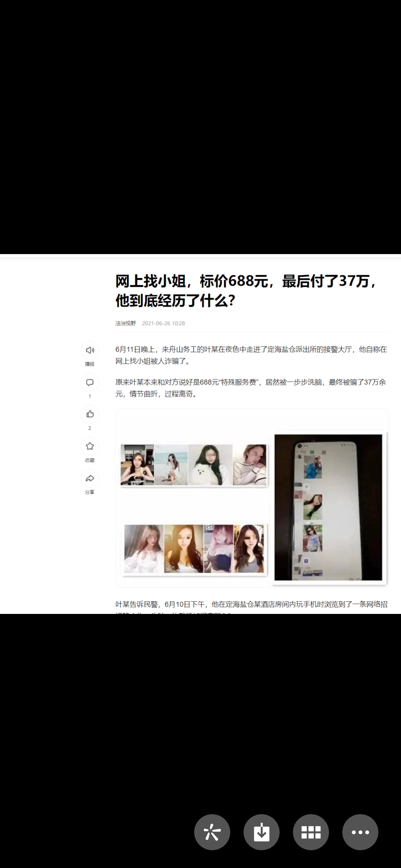Tap the sparkle-shaped icon in bottom toolbar
The height and width of the screenshot is (868, 401).
[x=212, y=832]
